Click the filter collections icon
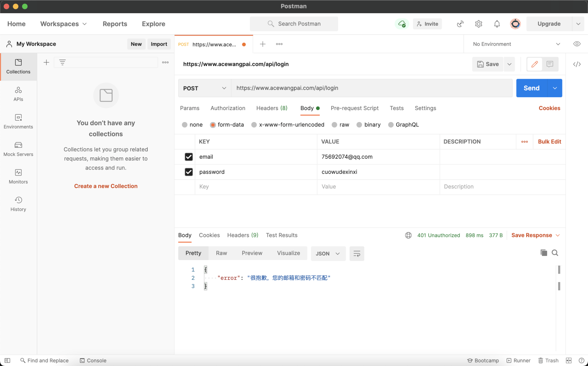Screen dimensions: 588x366 click(x=62, y=62)
